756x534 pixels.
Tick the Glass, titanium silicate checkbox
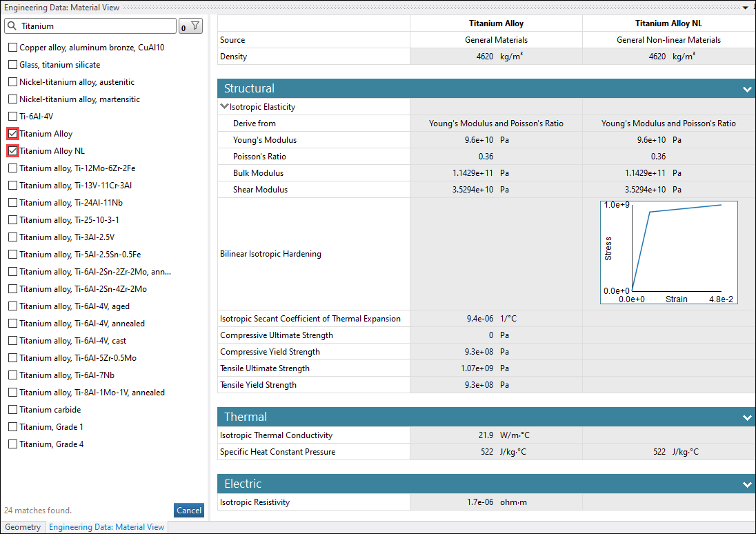point(13,65)
